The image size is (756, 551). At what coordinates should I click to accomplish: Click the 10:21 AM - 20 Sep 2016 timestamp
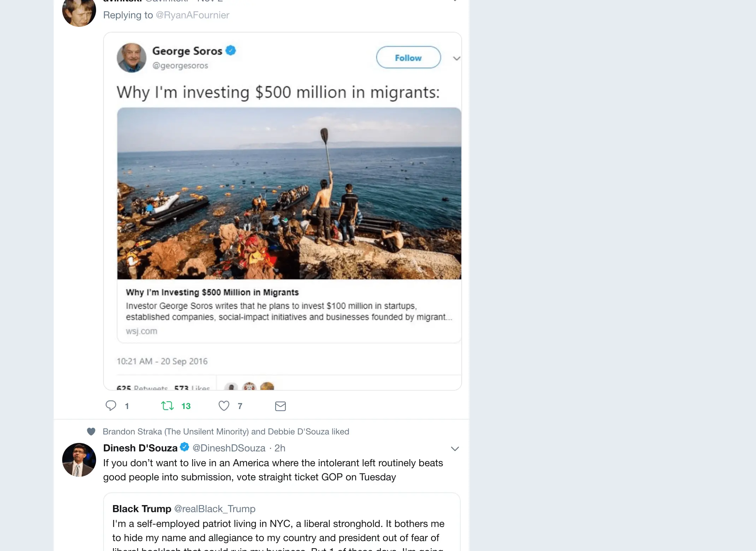(x=162, y=361)
